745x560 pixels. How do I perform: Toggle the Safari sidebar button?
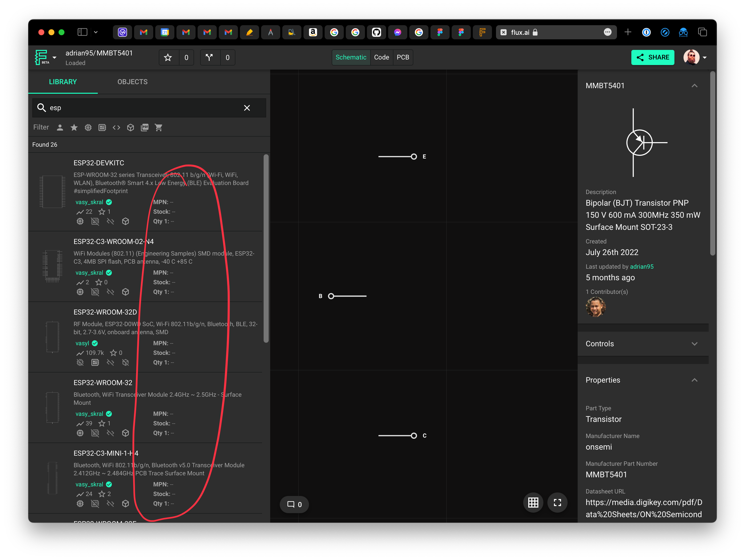pyautogui.click(x=82, y=32)
